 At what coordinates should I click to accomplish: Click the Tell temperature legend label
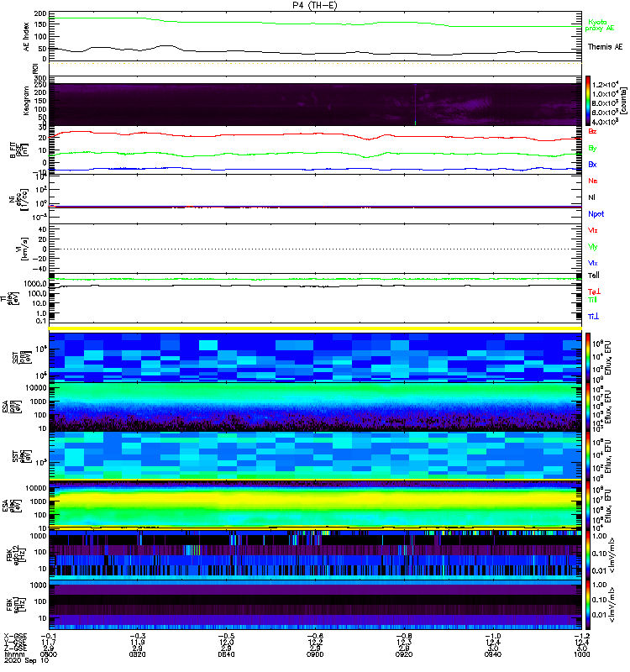click(594, 276)
